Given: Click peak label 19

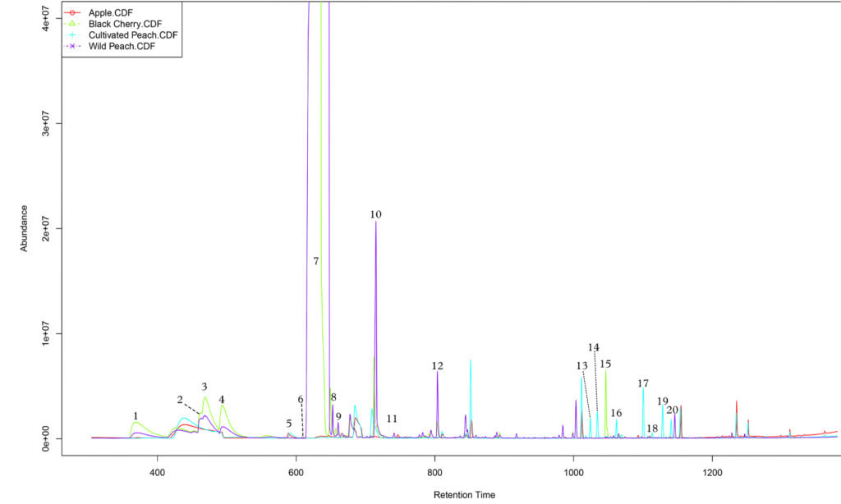Looking at the screenshot, I should [x=663, y=401].
